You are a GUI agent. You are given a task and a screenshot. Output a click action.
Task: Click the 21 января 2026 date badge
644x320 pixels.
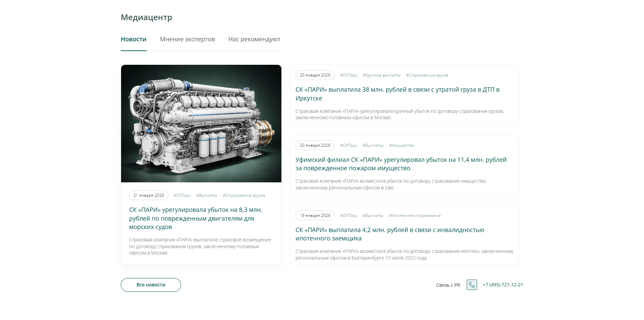point(149,195)
